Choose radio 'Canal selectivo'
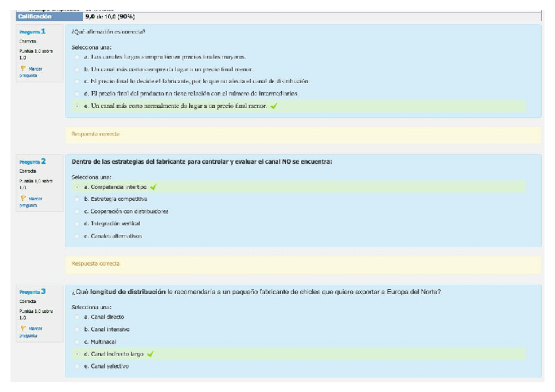This screenshot has height=392, width=555. [x=77, y=366]
